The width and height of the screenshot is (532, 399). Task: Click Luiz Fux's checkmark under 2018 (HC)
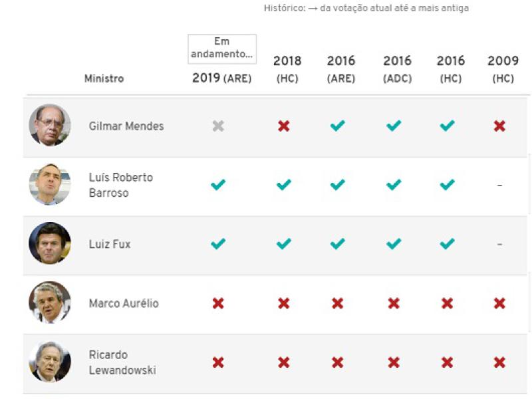[x=284, y=244]
